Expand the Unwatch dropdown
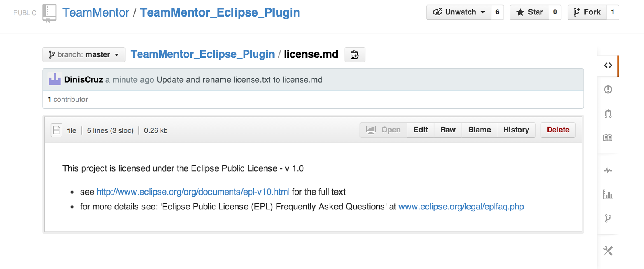The width and height of the screenshot is (644, 269). click(459, 12)
